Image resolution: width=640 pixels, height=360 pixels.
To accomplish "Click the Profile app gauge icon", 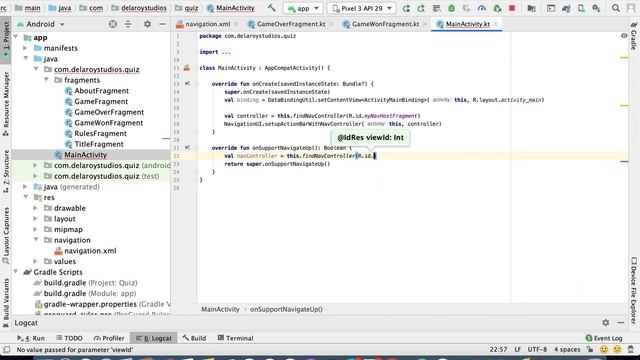I will (482, 8).
